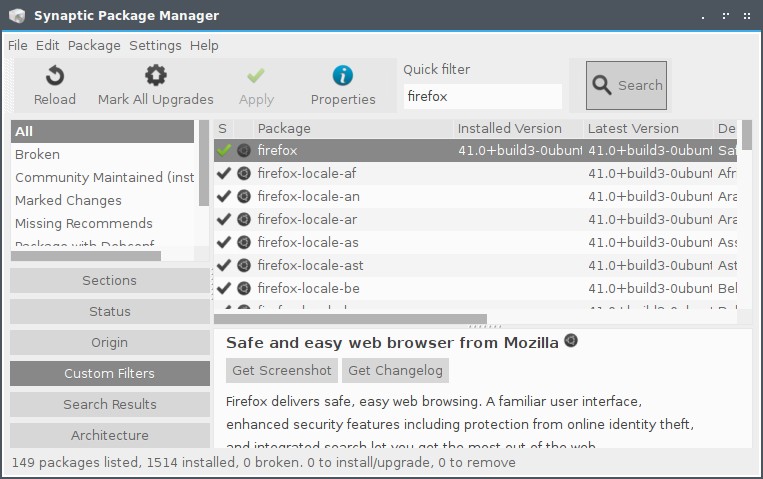Select the firefox-locale-ar package row
The image size is (763, 479).
(x=475, y=219)
